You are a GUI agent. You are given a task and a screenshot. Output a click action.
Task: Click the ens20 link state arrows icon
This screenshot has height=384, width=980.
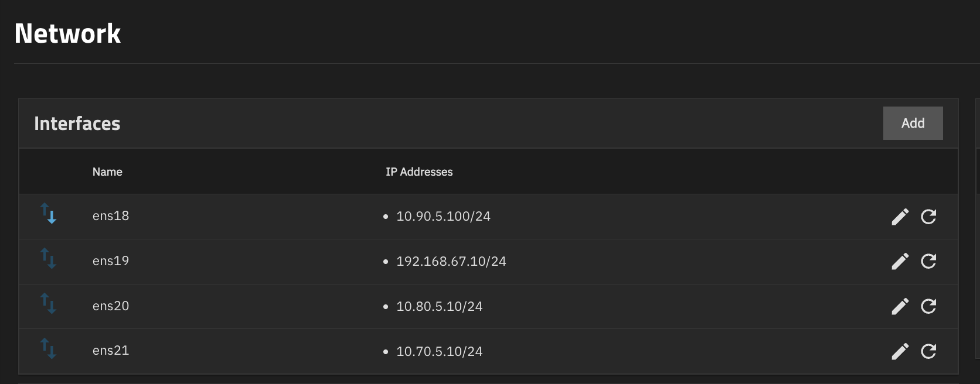point(48,303)
